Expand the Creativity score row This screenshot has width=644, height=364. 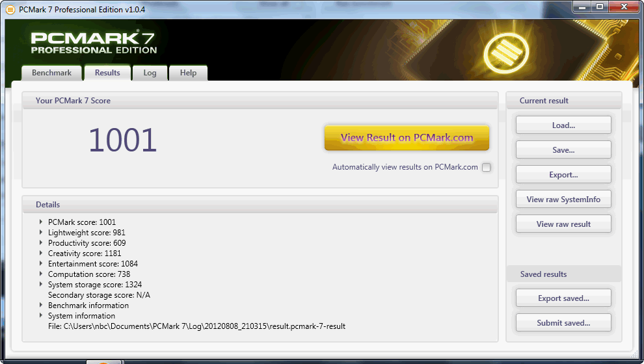pos(41,253)
